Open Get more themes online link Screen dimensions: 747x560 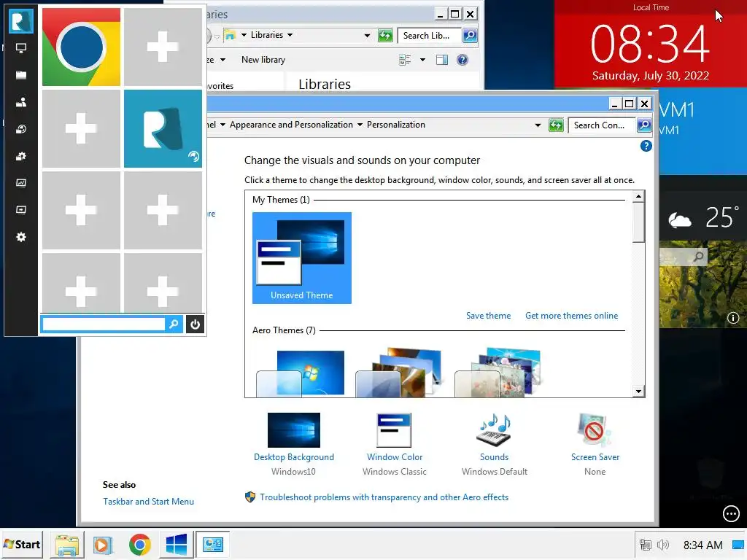pyautogui.click(x=572, y=316)
